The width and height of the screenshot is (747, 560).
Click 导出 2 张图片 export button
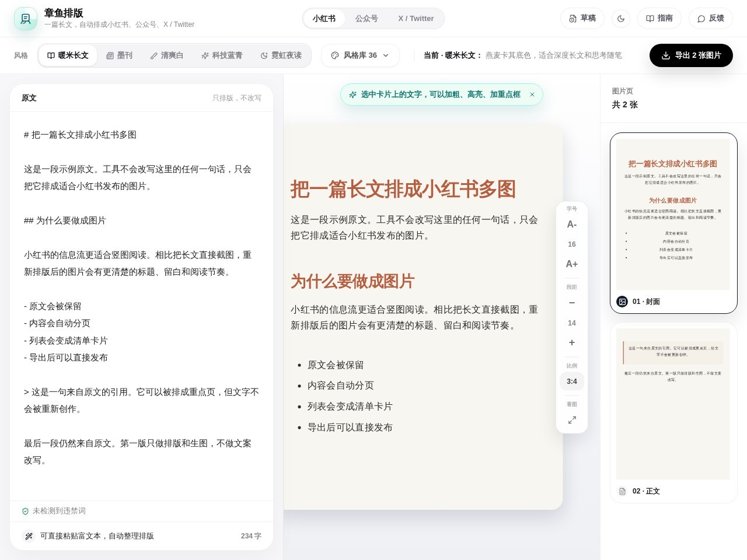tap(691, 55)
